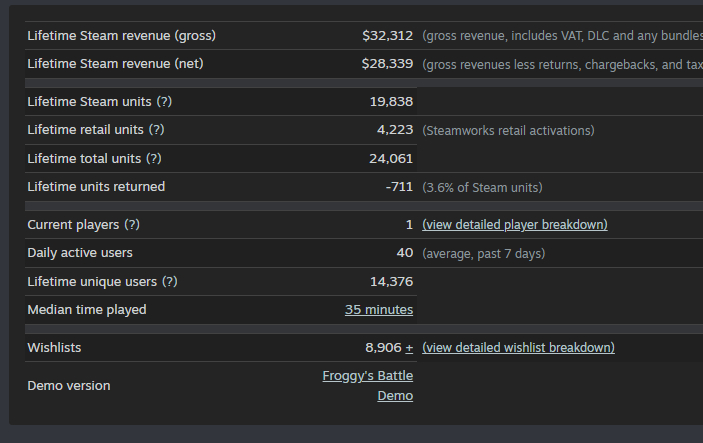Click the Lifetime unique users value 14,376
This screenshot has width=703, height=443.
pos(391,282)
